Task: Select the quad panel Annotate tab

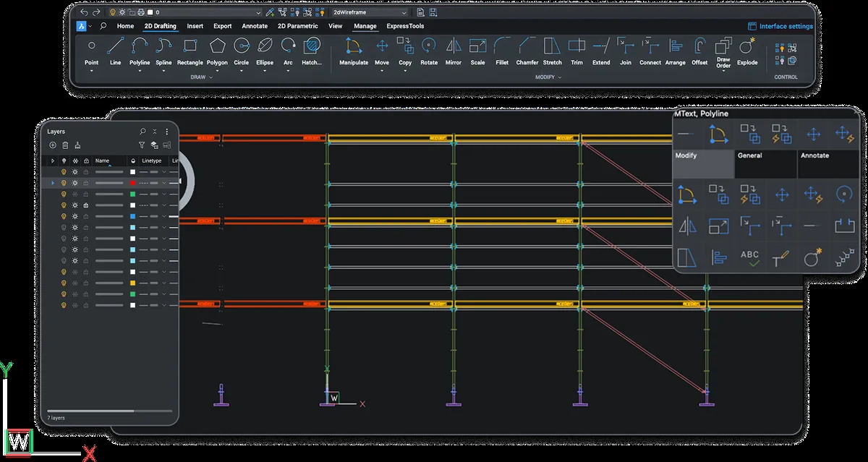Action: tap(829, 163)
